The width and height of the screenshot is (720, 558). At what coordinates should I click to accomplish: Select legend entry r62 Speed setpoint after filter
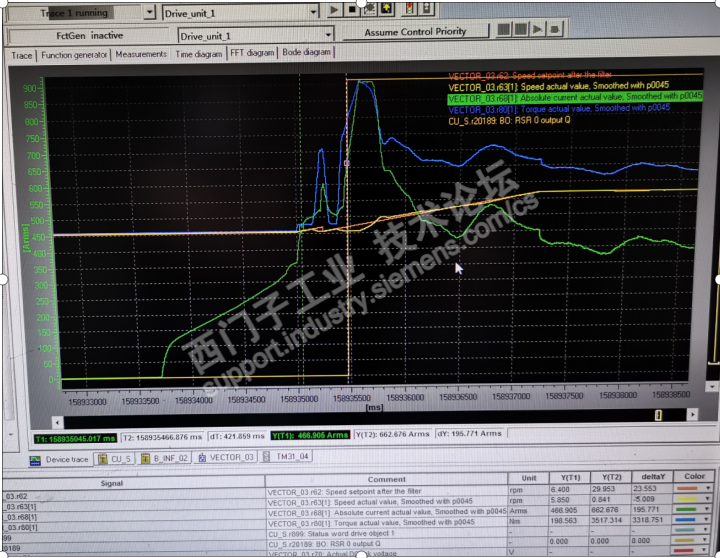[x=530, y=76]
